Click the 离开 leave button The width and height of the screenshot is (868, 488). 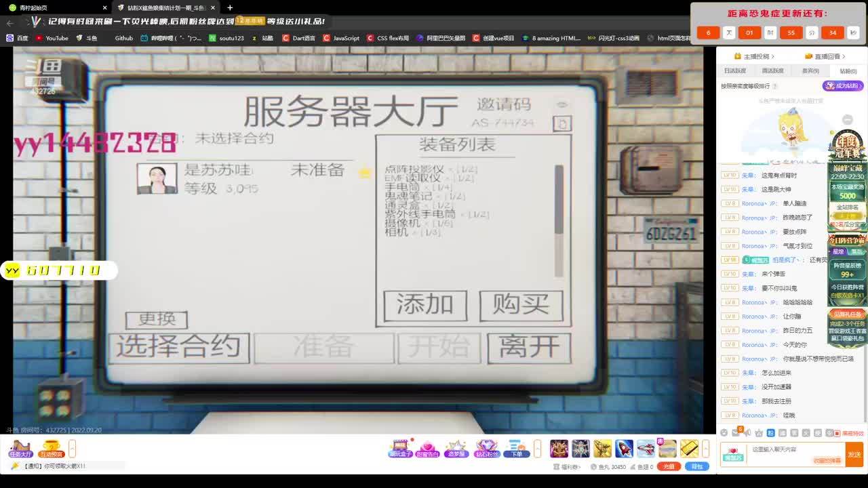point(529,348)
